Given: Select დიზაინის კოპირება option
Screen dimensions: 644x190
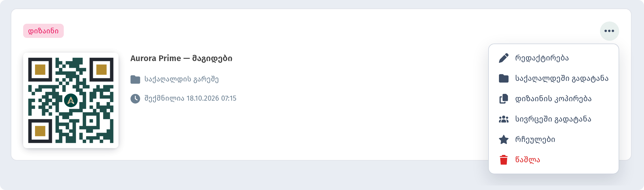Looking at the screenshot, I should click(554, 99).
